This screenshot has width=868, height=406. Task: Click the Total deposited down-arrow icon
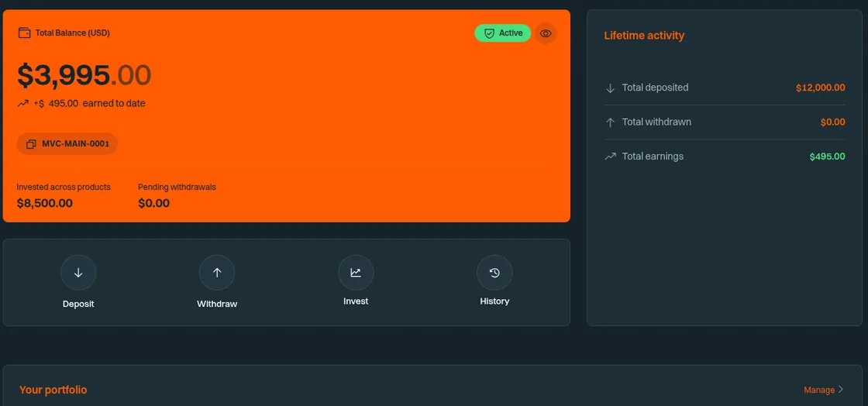610,88
